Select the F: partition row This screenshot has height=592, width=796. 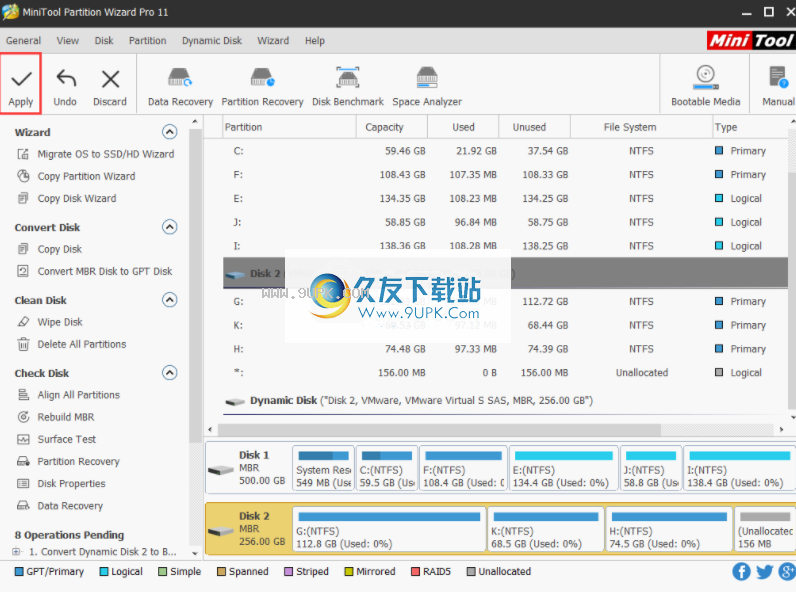click(506, 175)
